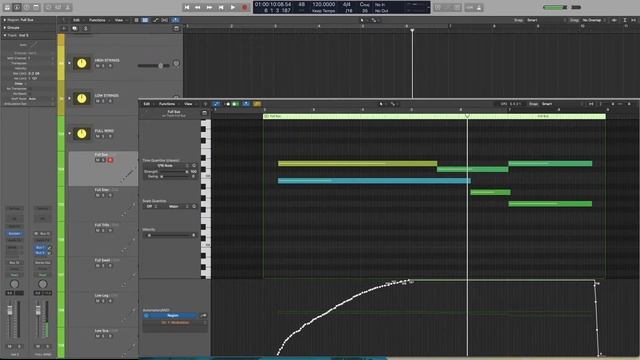
Task: Toggle the Mixer button in the control bar
Action: [58, 7]
